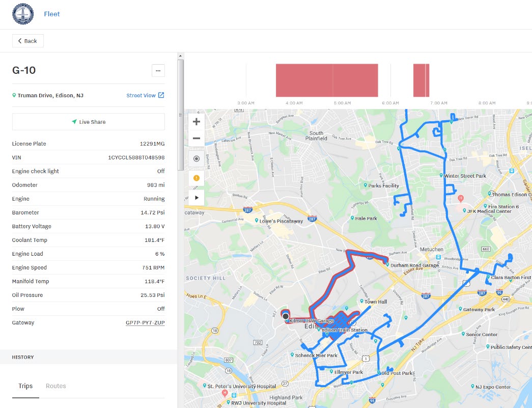Click the 4:00 AM timeline label
The height and width of the screenshot is (408, 532).
(294, 103)
